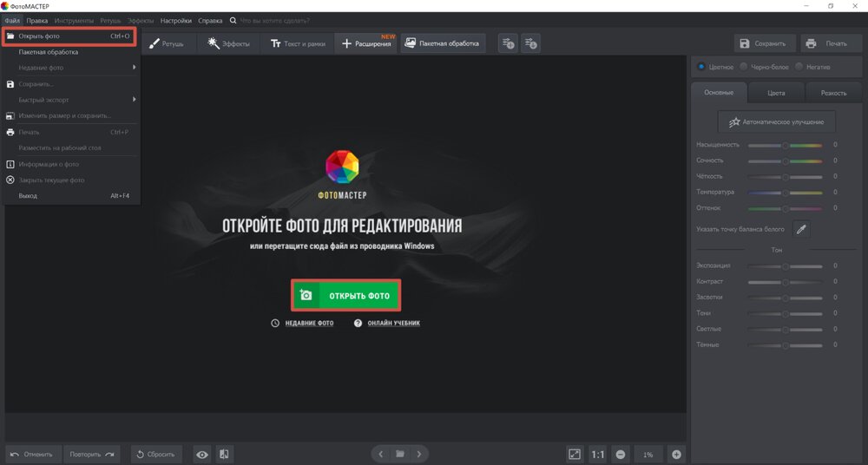The image size is (868, 465).
Task: Open the Настройки menu
Action: pos(176,21)
